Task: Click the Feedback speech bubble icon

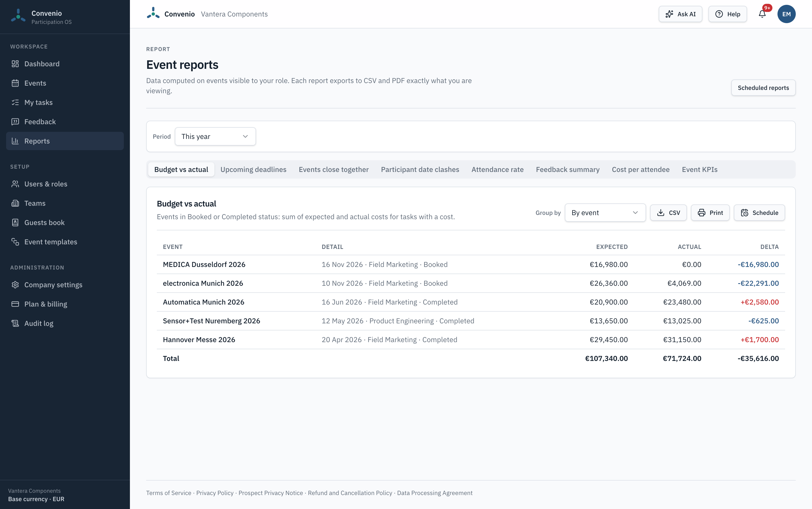Action: pos(15,121)
